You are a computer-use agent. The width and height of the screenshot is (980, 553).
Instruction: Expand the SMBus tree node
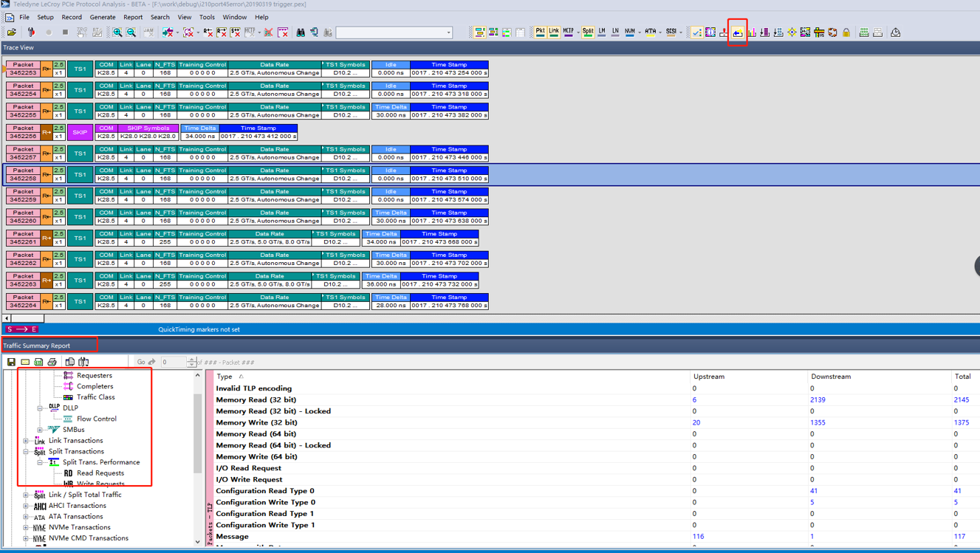tap(39, 430)
